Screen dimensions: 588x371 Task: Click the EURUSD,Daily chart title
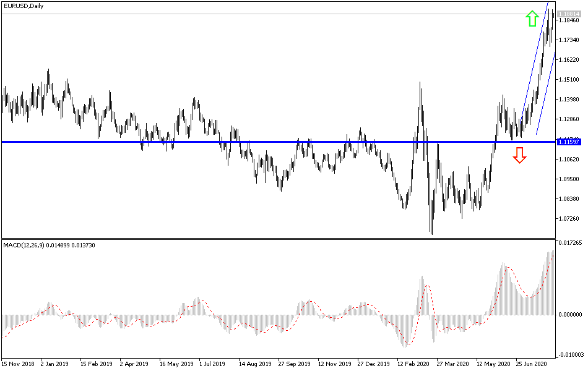point(24,6)
